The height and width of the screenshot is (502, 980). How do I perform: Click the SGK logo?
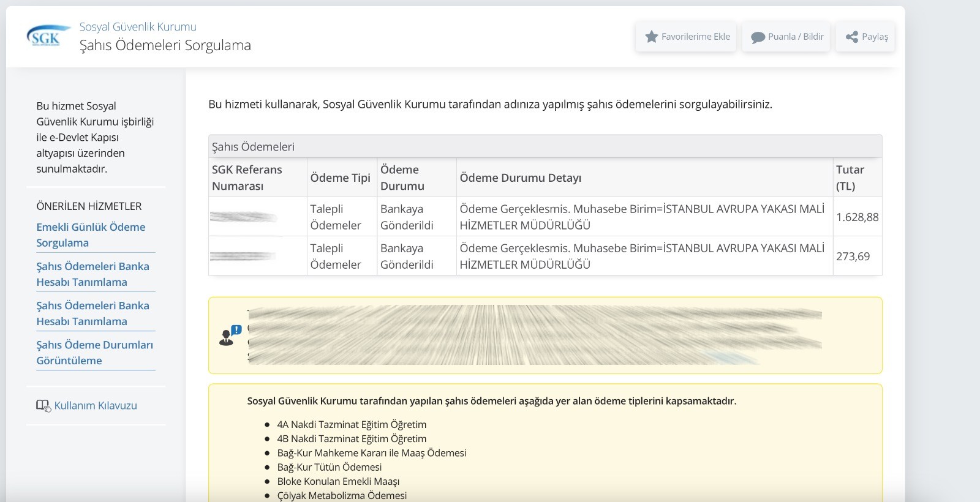pyautogui.click(x=47, y=37)
